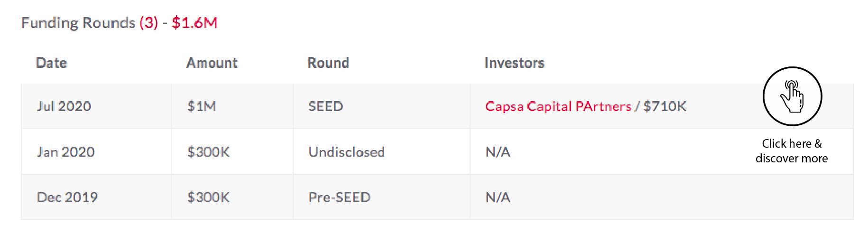Click the $300K amount in Dec 2019 row

point(208,197)
